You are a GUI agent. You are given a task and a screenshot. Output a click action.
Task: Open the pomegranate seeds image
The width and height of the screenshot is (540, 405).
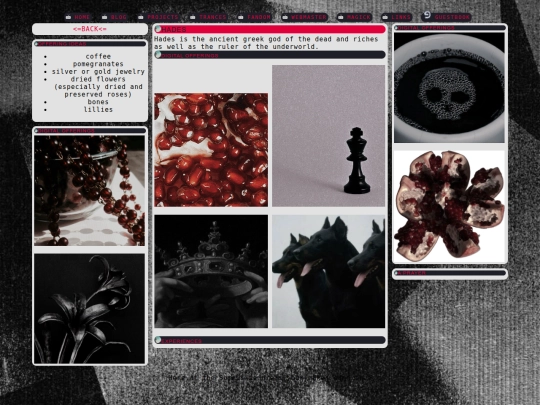[211, 150]
